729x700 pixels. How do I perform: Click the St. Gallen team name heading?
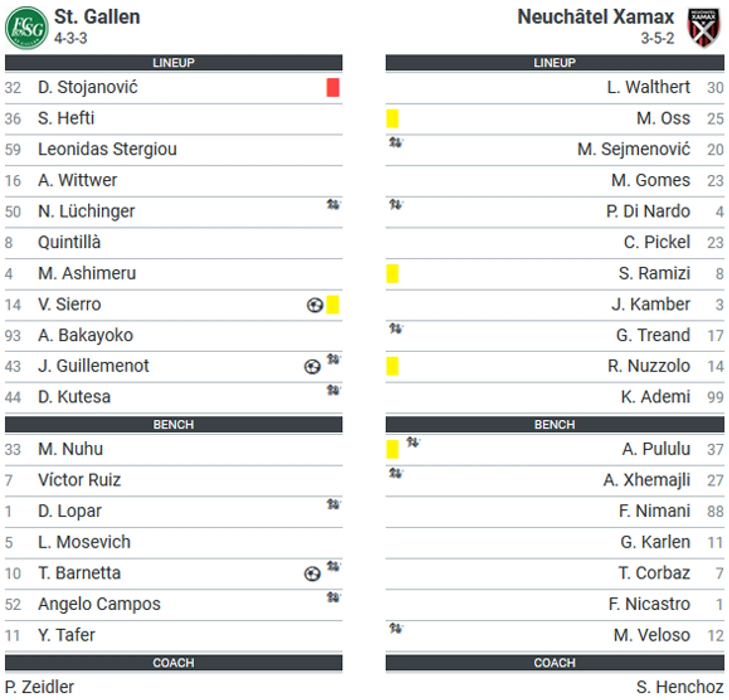point(97,17)
